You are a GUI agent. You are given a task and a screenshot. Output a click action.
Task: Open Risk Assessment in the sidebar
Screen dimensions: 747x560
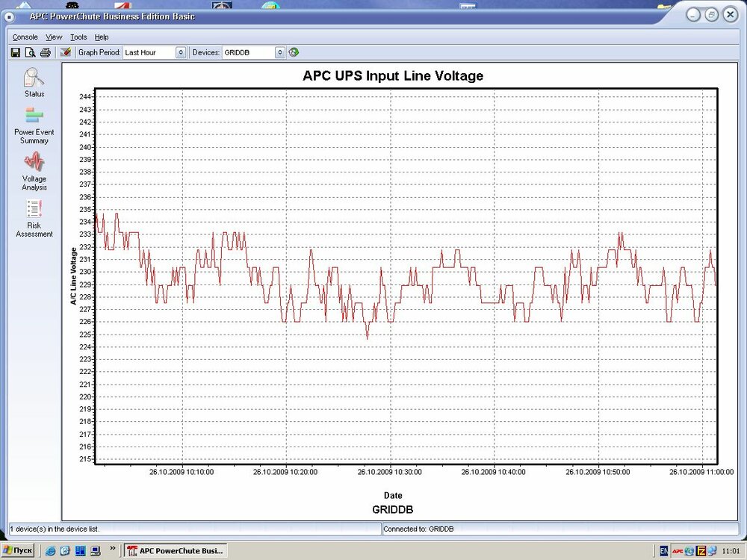pyautogui.click(x=34, y=217)
